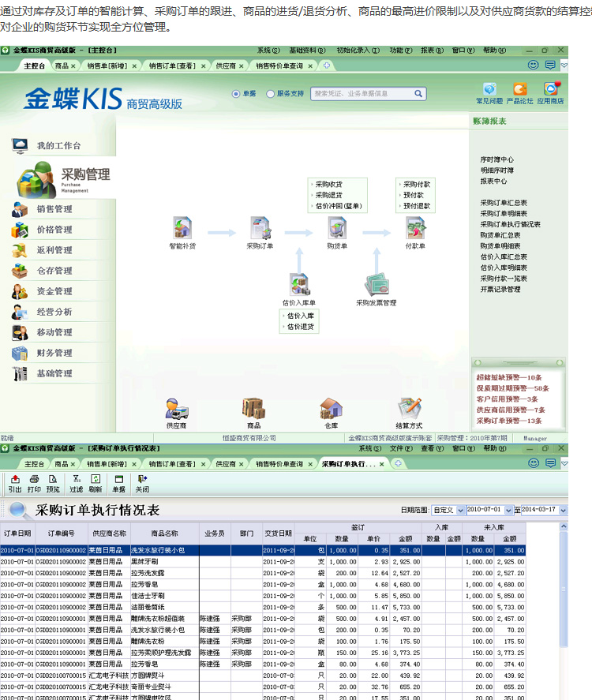Open the 应用商店 icon
Viewport: 592px width, 700px height.
(x=551, y=88)
